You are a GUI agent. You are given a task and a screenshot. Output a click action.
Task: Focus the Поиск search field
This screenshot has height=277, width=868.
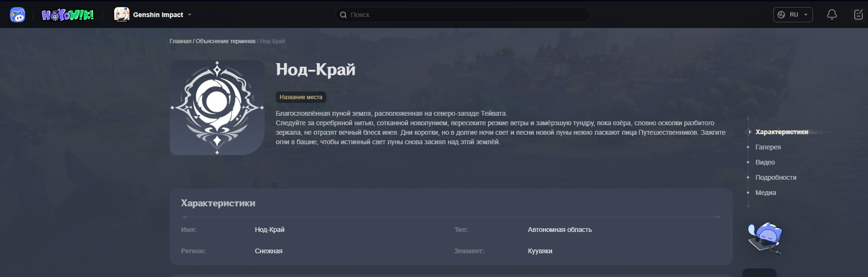(462, 15)
